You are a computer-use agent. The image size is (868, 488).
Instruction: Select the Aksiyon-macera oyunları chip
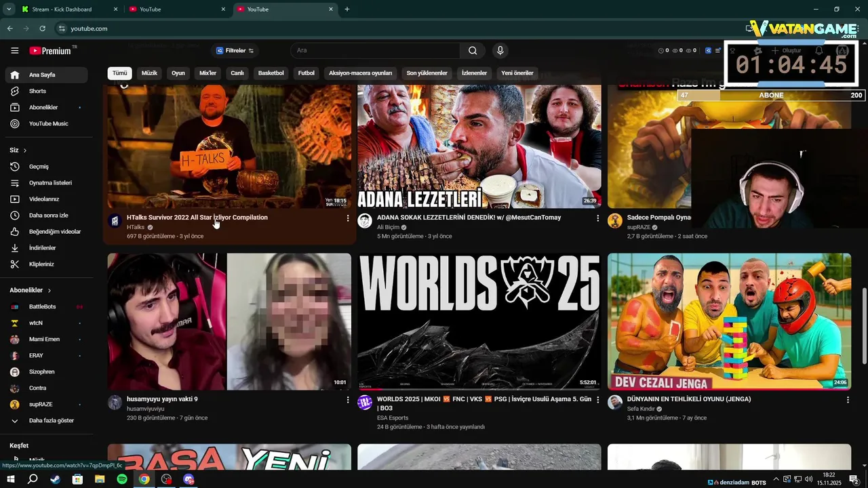coord(361,73)
